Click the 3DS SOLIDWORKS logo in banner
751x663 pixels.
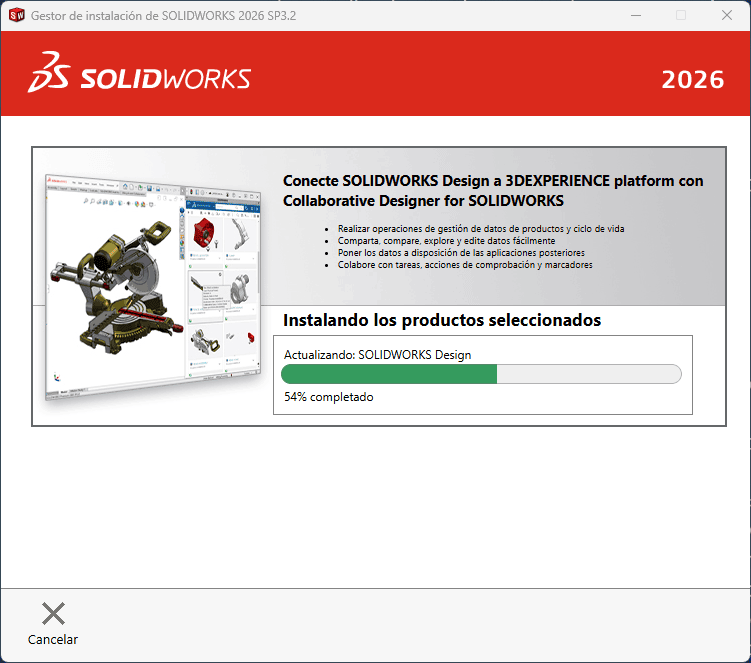coord(139,73)
